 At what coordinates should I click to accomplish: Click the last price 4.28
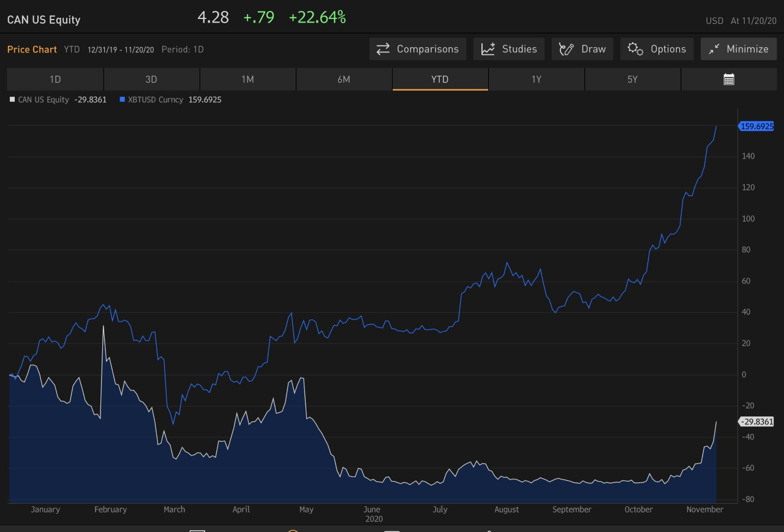pos(213,18)
